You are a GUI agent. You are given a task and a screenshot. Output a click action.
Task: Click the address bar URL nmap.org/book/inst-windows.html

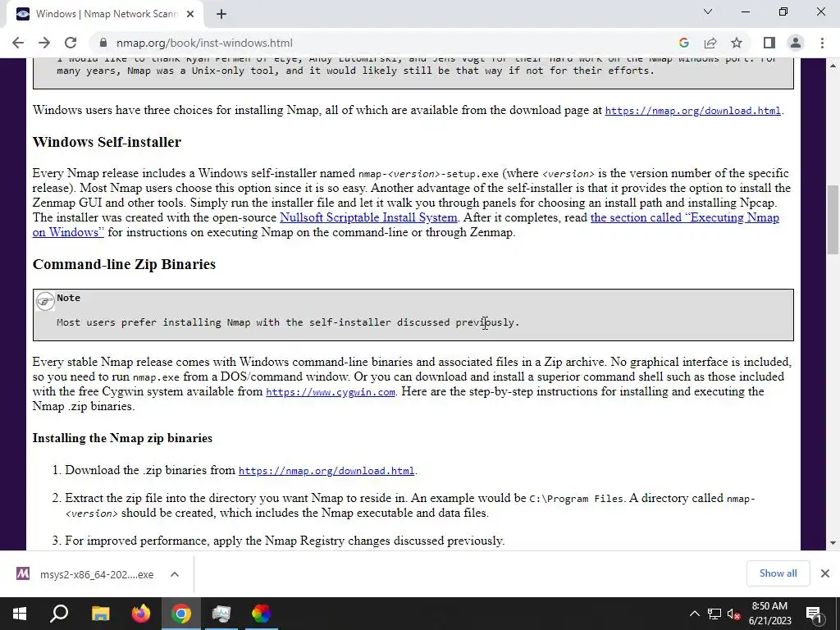(204, 43)
